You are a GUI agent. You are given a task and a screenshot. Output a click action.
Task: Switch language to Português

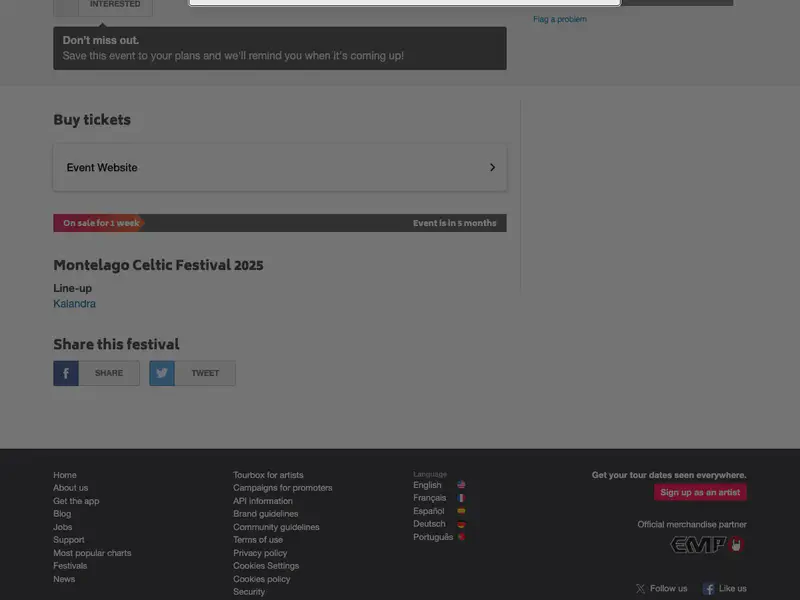[x=433, y=537]
